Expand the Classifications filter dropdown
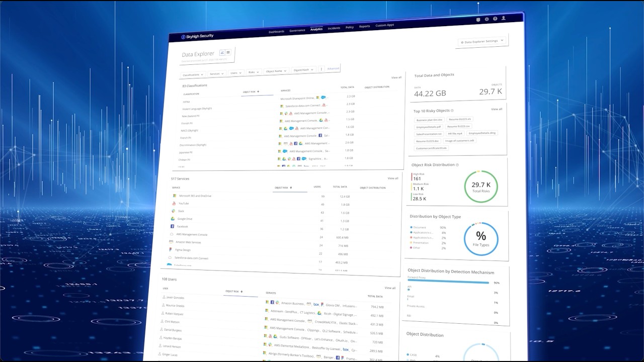This screenshot has height=362, width=644. 193,74
